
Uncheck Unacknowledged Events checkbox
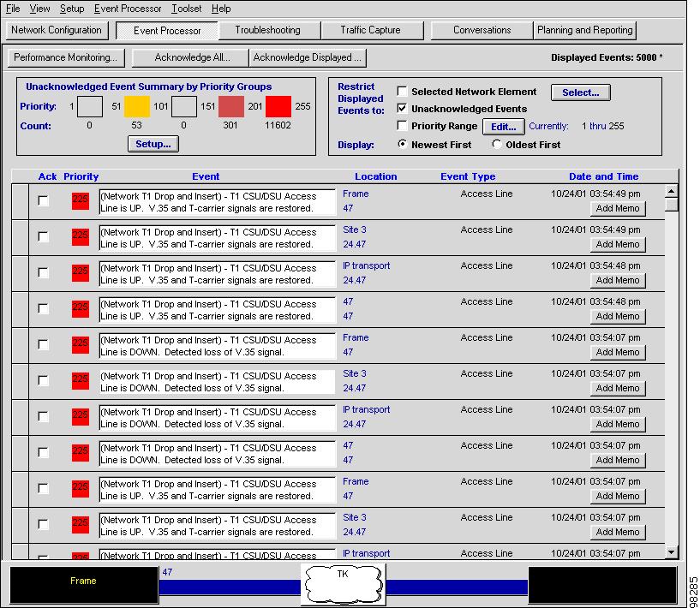pos(402,109)
